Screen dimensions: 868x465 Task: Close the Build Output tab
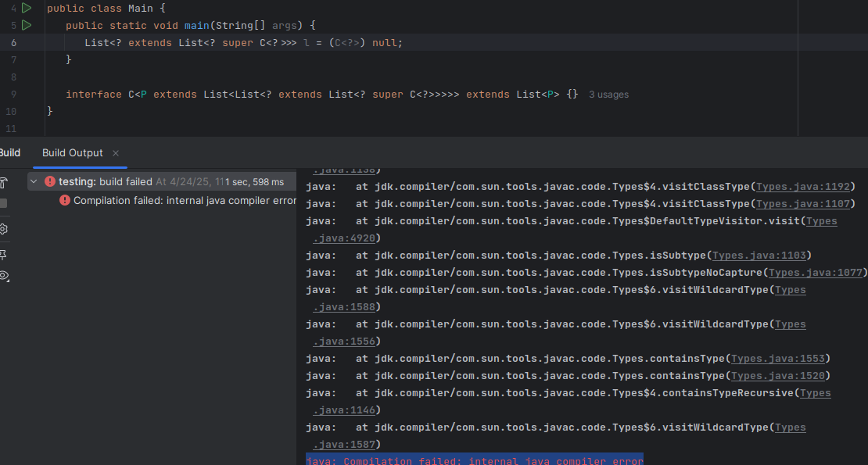tap(116, 153)
